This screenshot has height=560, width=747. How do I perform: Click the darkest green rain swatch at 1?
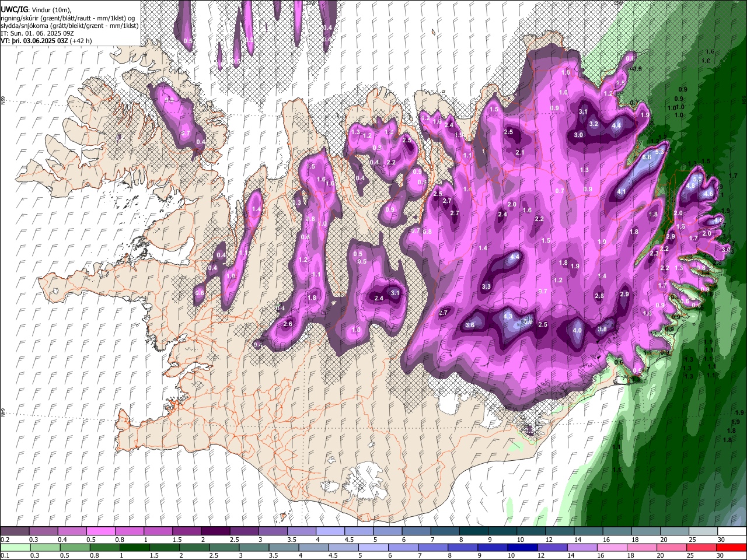click(134, 548)
